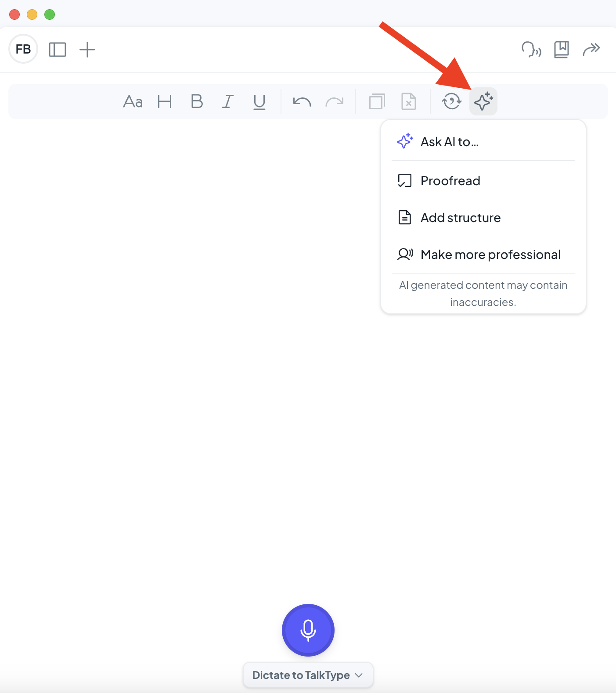Toggle underline formatting
The height and width of the screenshot is (693, 616).
click(x=259, y=102)
